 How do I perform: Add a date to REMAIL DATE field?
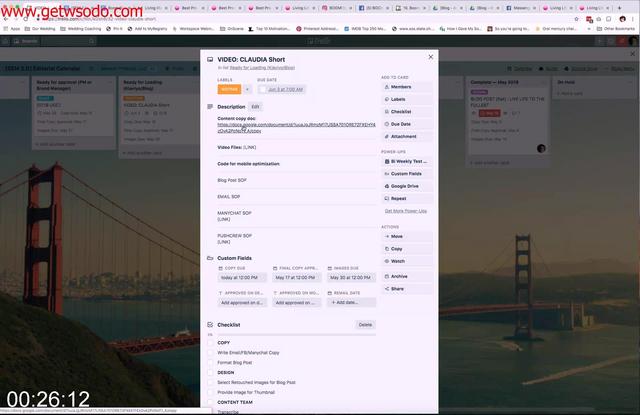[351, 302]
